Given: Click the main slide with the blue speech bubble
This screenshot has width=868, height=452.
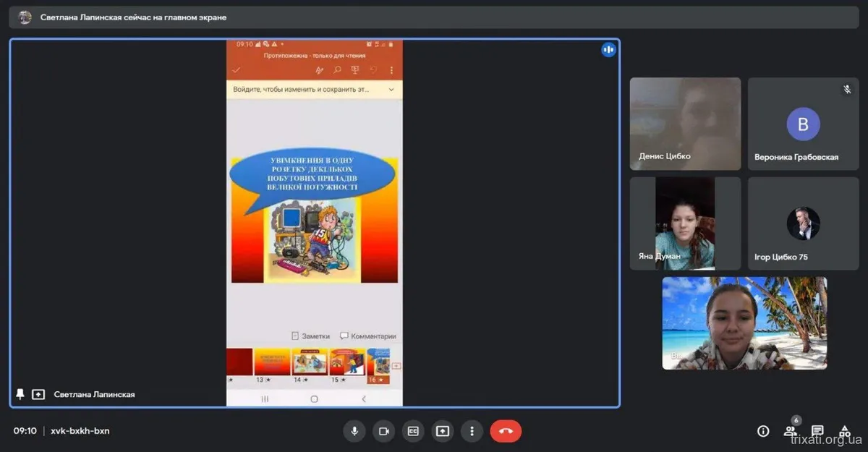Looking at the screenshot, I should pos(315,216).
